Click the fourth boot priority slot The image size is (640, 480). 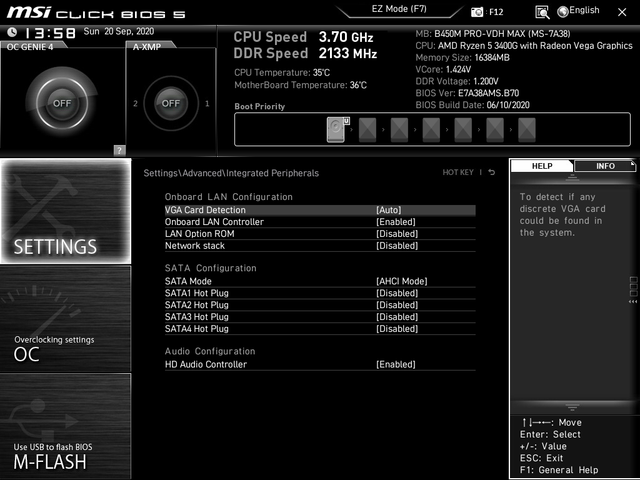pos(431,129)
